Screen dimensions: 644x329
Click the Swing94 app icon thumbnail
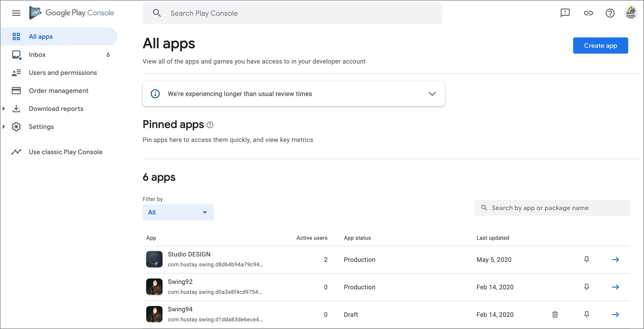[x=154, y=314]
